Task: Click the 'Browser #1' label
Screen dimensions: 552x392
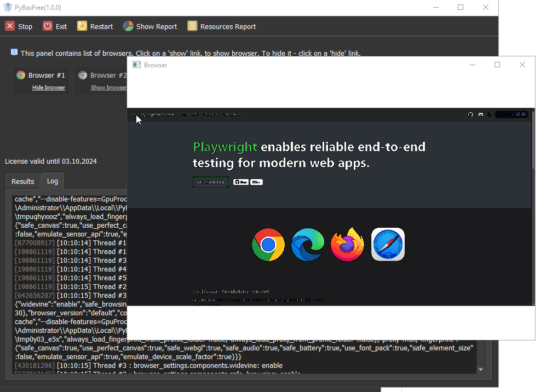Action: click(x=47, y=76)
